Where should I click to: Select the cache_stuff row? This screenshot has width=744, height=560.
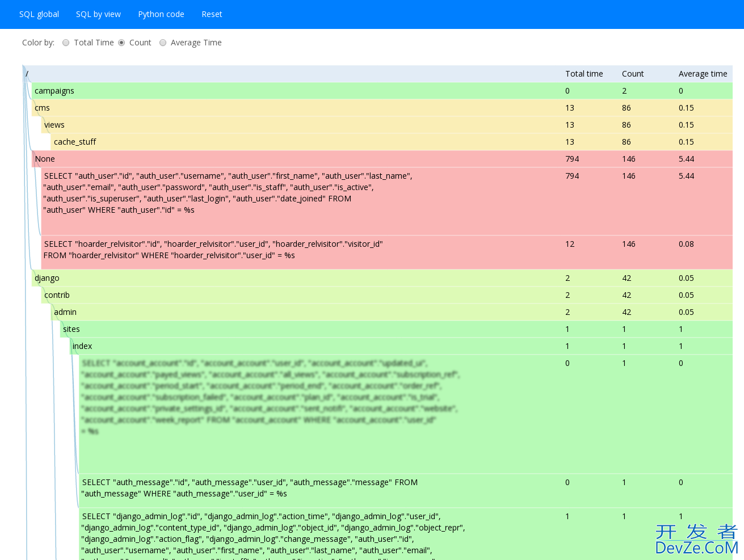pyautogui.click(x=392, y=142)
